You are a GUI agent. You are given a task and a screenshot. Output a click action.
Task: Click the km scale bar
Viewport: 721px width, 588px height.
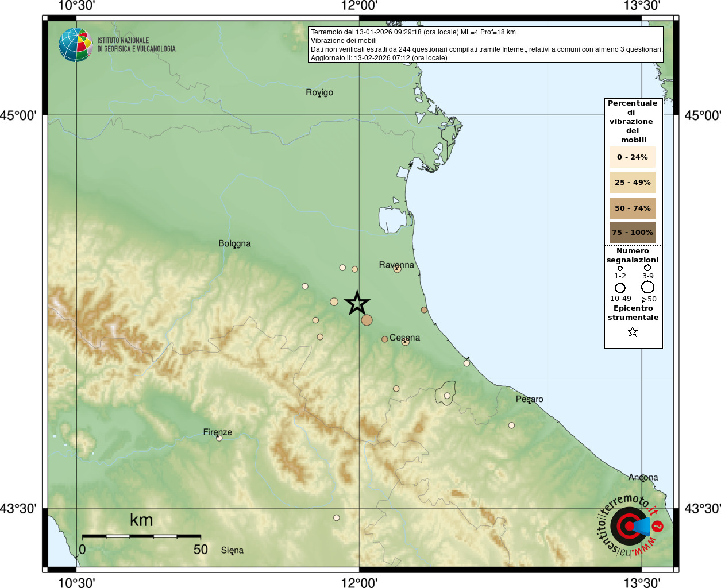[141, 536]
